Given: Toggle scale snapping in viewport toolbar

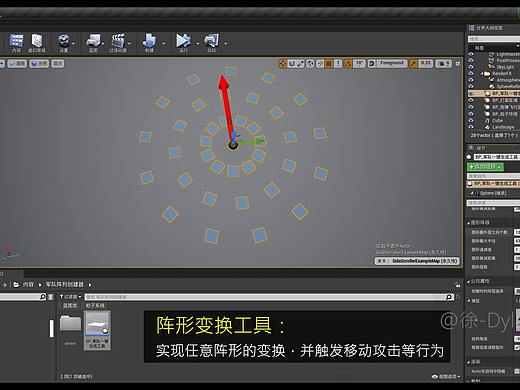Looking at the screenshot, I should [413, 63].
